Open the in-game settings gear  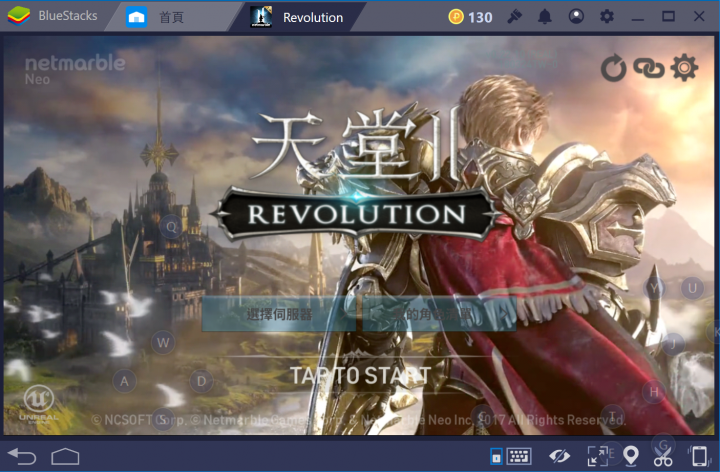point(684,67)
